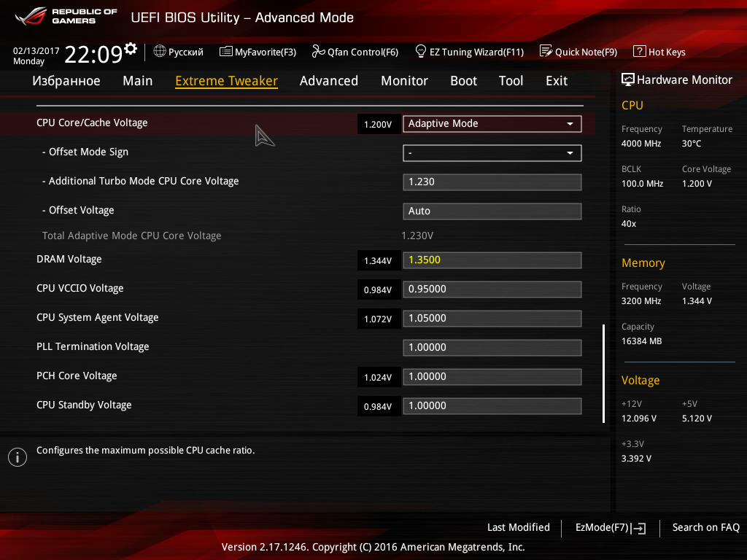Click the globe language icon
747x560 pixels.
(160, 51)
